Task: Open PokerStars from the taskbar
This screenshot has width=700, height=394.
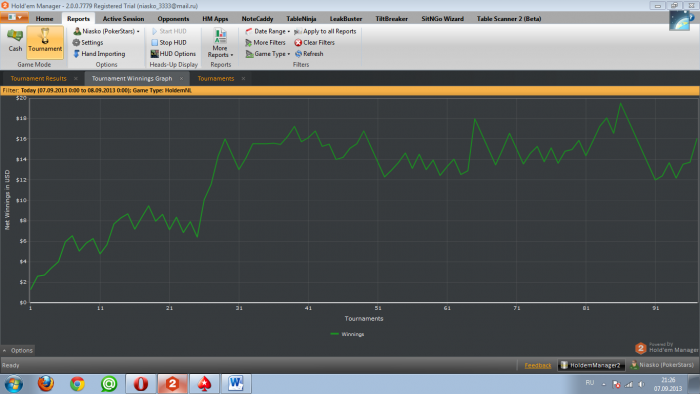Action: tap(204, 384)
